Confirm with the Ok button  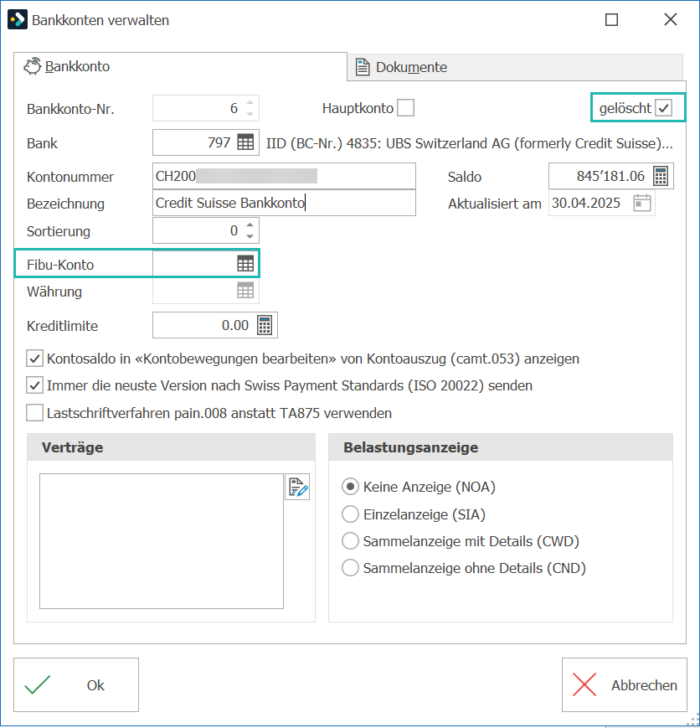[x=76, y=684]
